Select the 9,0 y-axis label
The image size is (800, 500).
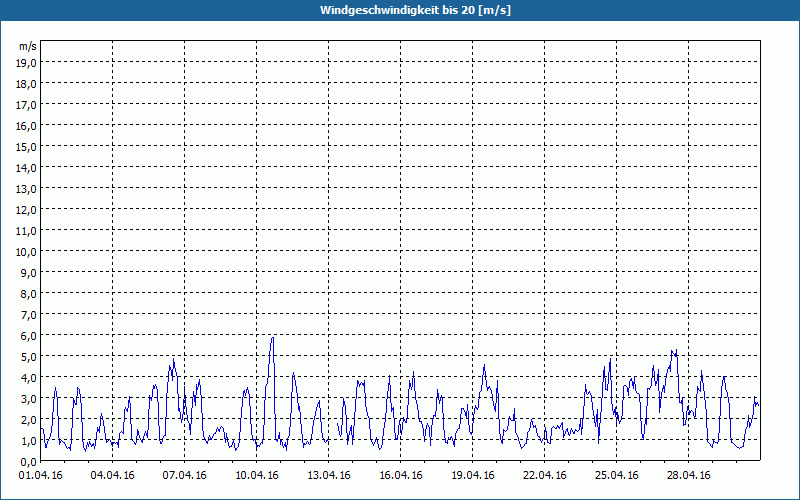tap(30, 272)
